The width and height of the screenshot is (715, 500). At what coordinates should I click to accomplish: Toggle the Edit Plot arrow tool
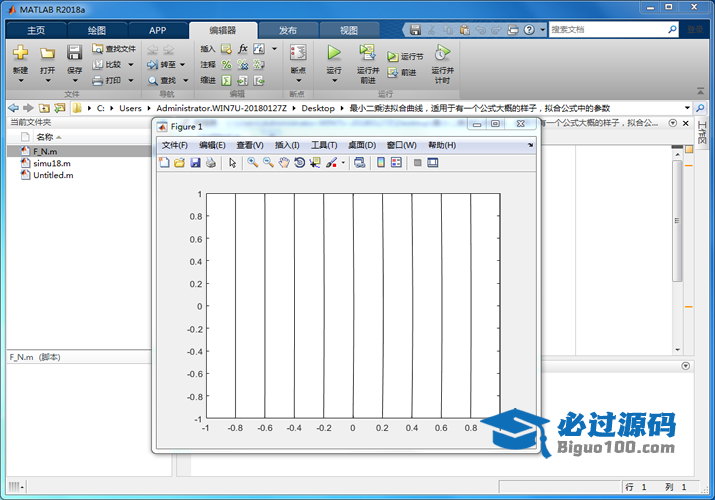[232, 162]
